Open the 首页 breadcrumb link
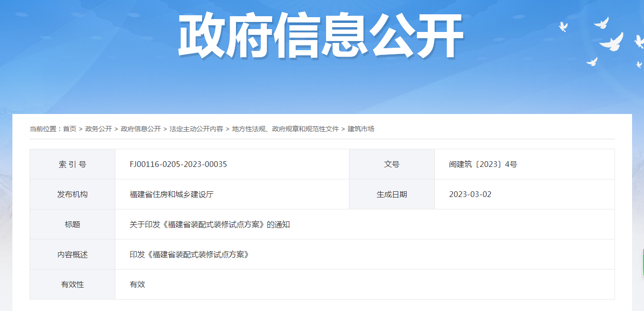Viewport: 644px width, 311px height. [70, 129]
